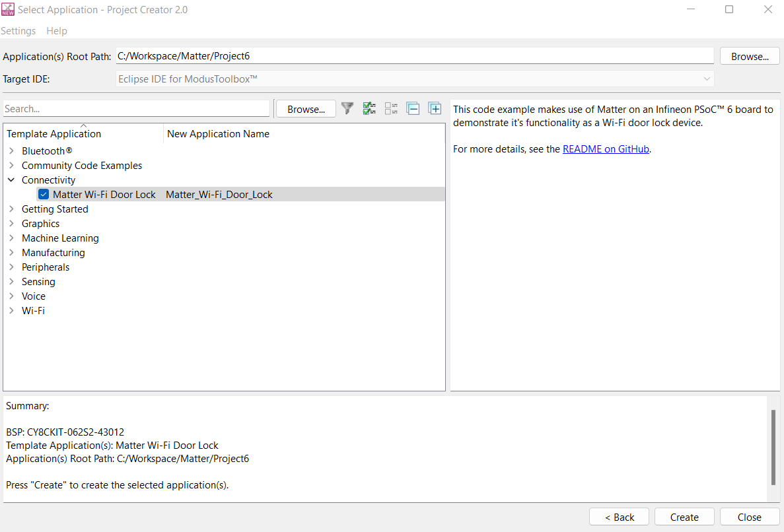Open the Settings menu
The height and width of the screenshot is (532, 784).
pos(18,31)
